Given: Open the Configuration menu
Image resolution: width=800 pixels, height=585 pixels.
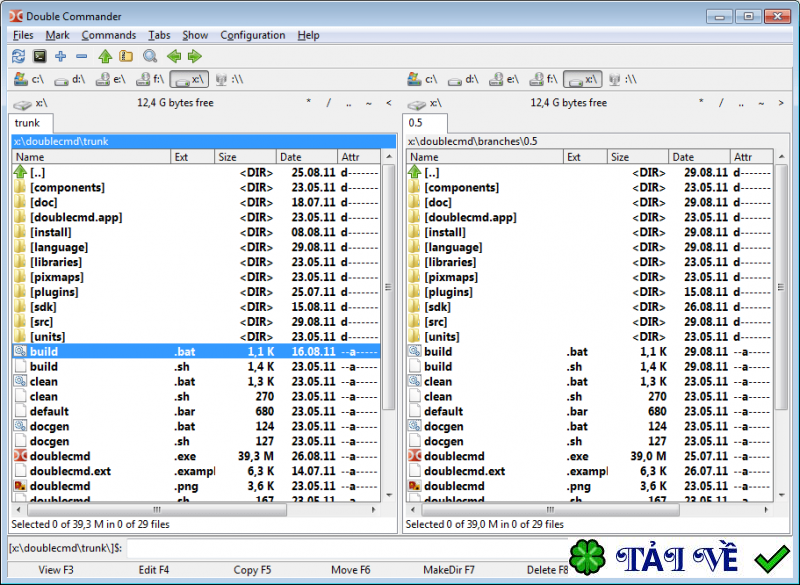Looking at the screenshot, I should (x=252, y=35).
